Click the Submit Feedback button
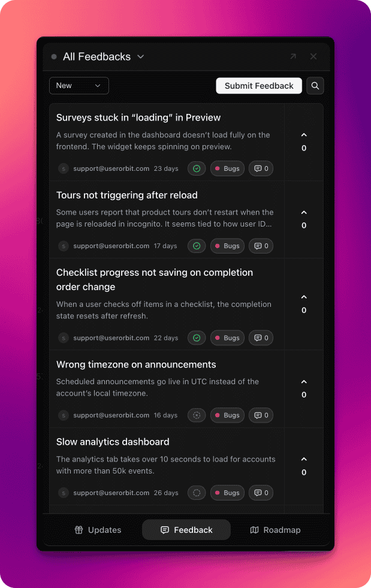Screen dimensions: 371x588 point(259,86)
